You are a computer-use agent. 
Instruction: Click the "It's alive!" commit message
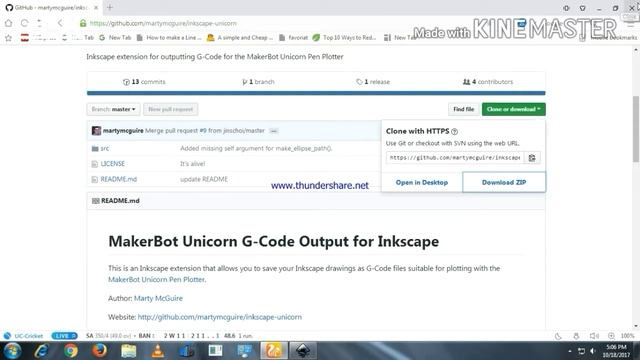(x=193, y=164)
